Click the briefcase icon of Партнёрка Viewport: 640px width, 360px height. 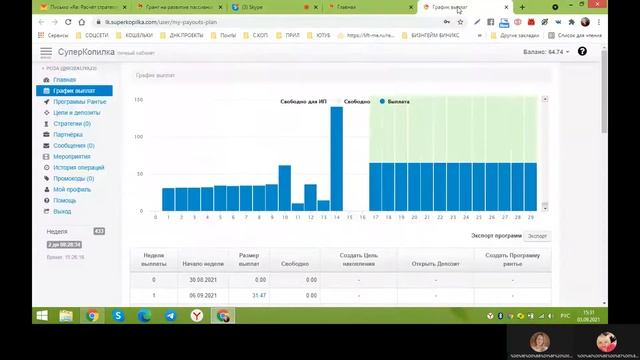[47, 135]
